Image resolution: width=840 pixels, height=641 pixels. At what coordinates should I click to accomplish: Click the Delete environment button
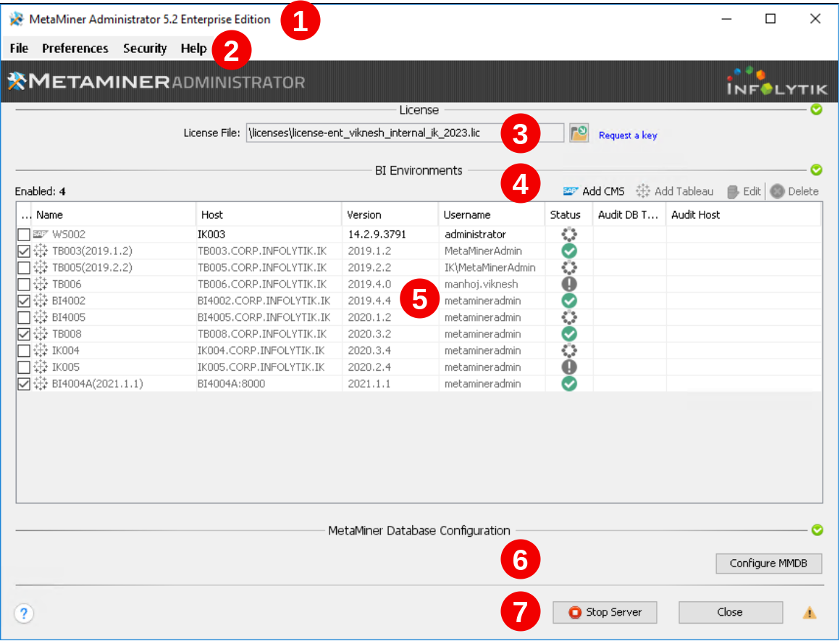[x=794, y=191]
